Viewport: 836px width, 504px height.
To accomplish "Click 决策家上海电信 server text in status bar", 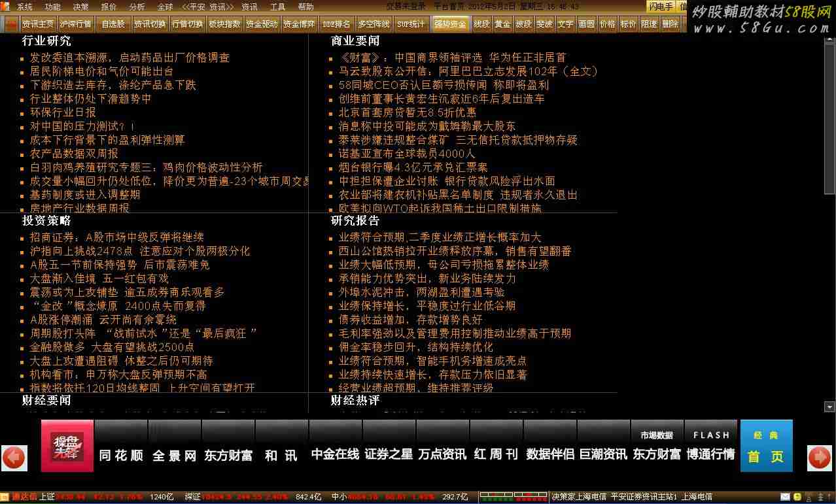I will tap(580, 497).
